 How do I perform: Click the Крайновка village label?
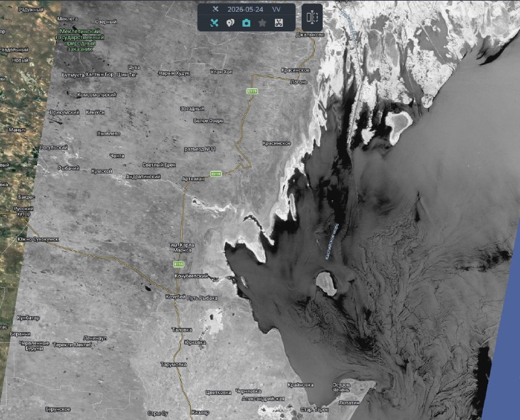pos(300,385)
